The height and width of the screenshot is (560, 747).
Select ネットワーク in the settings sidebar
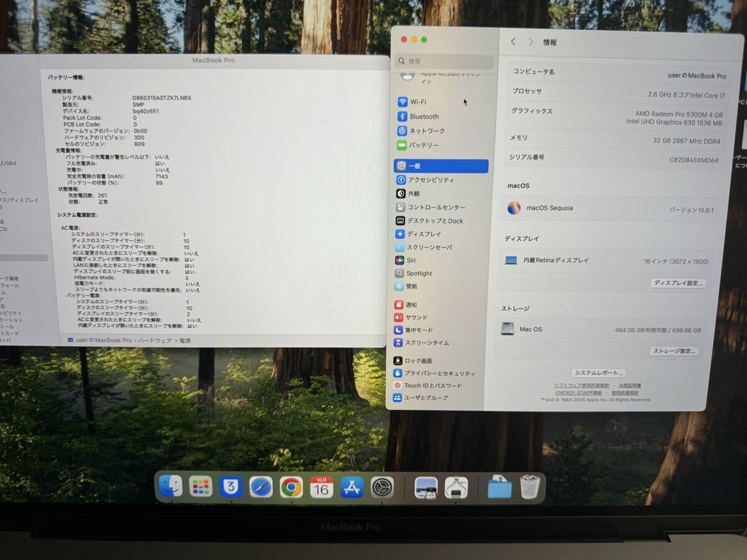[421, 131]
